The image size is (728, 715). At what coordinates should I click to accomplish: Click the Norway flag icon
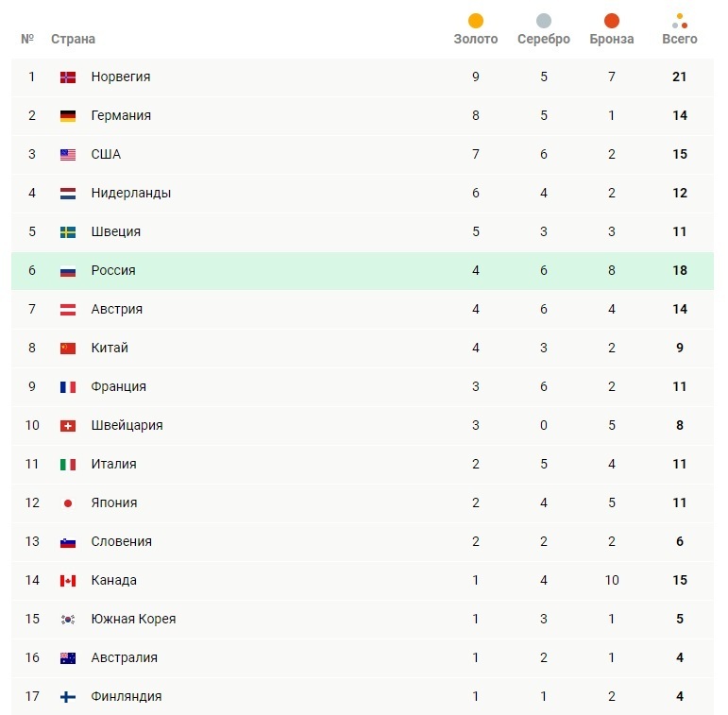[x=68, y=77]
